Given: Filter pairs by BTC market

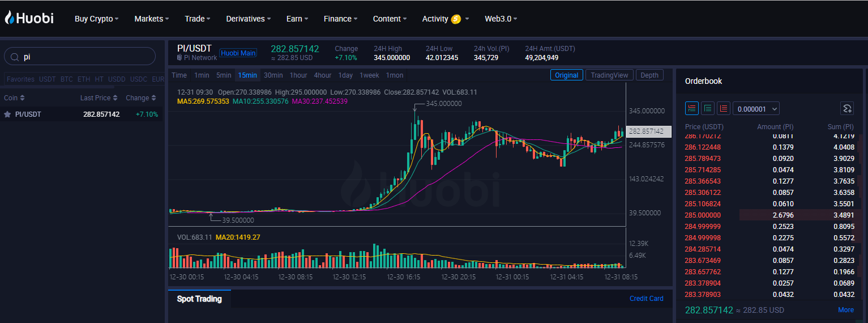Looking at the screenshot, I should pos(67,79).
